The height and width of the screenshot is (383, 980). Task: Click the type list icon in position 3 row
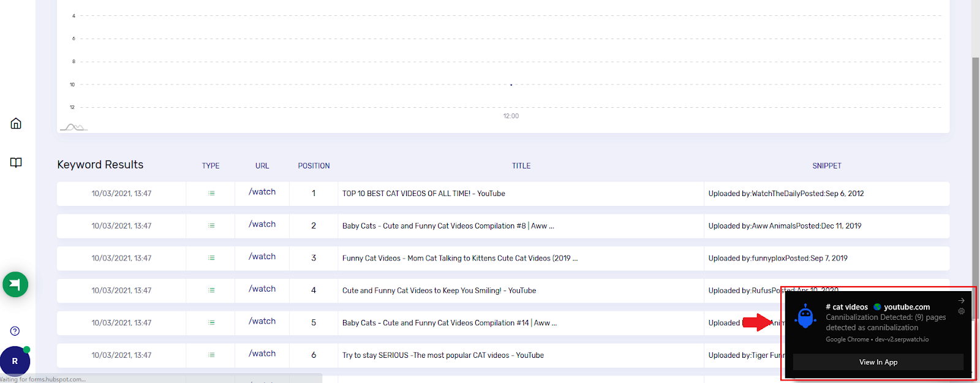pyautogui.click(x=211, y=258)
